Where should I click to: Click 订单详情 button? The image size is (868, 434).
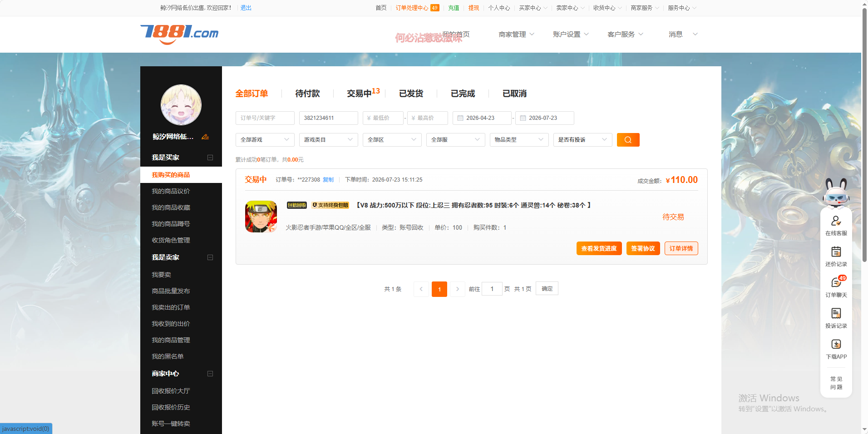pyautogui.click(x=681, y=248)
